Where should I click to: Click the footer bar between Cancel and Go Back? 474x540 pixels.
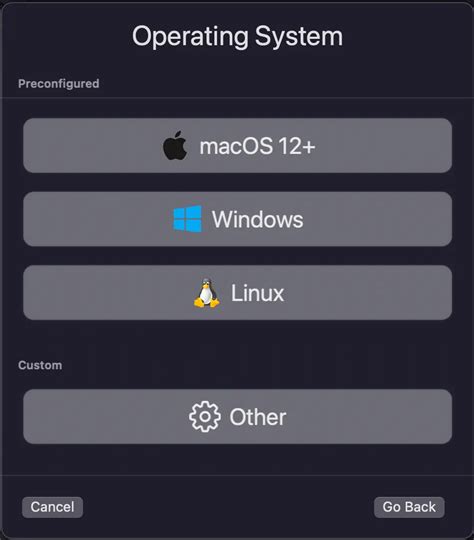click(x=228, y=507)
